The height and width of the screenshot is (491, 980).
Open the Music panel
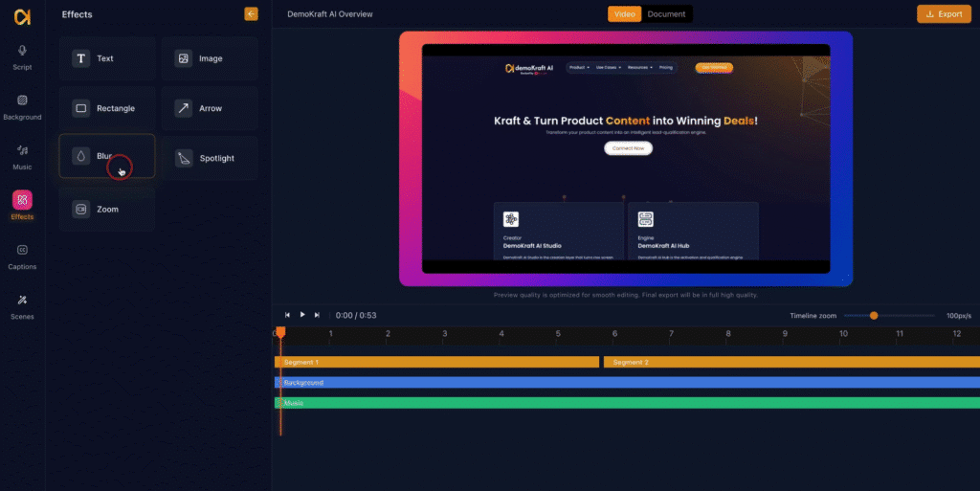[x=22, y=155]
